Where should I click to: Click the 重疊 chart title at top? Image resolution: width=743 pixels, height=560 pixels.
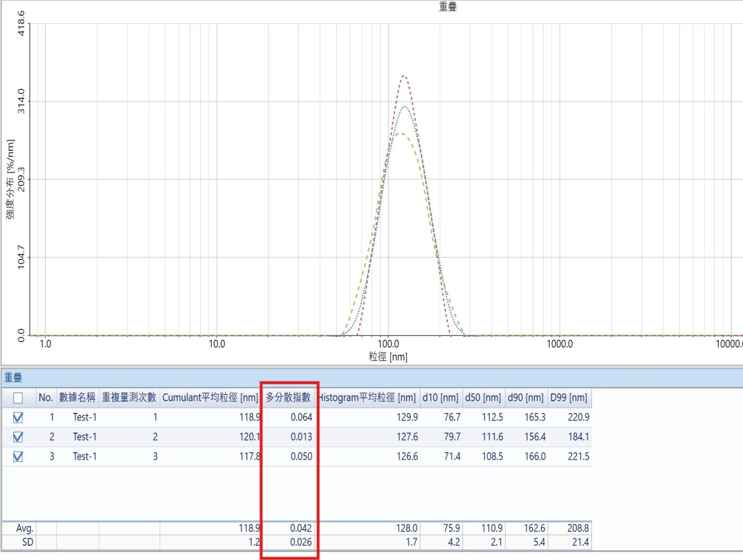tap(447, 6)
